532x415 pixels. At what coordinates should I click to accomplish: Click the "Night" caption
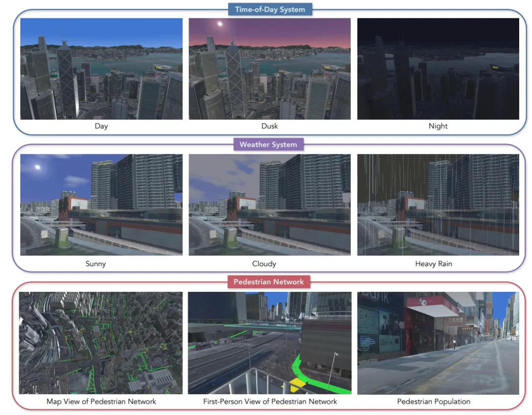(x=438, y=126)
